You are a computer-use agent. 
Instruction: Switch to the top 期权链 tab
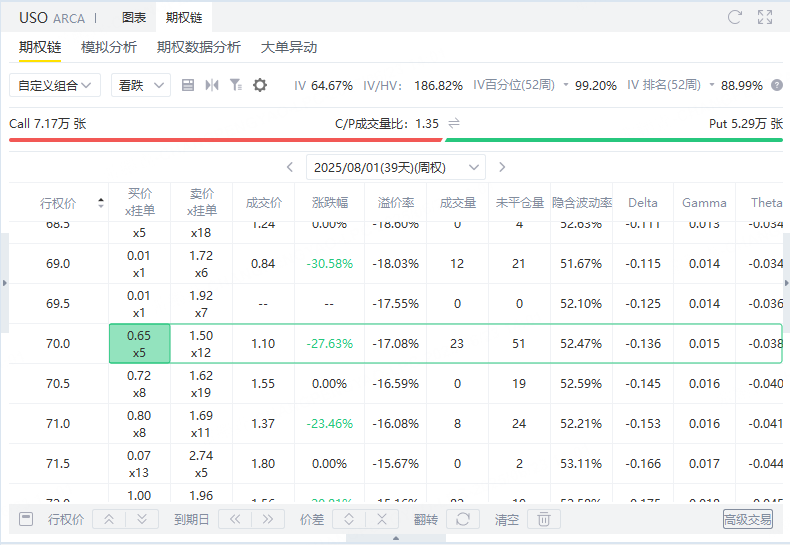(184, 18)
